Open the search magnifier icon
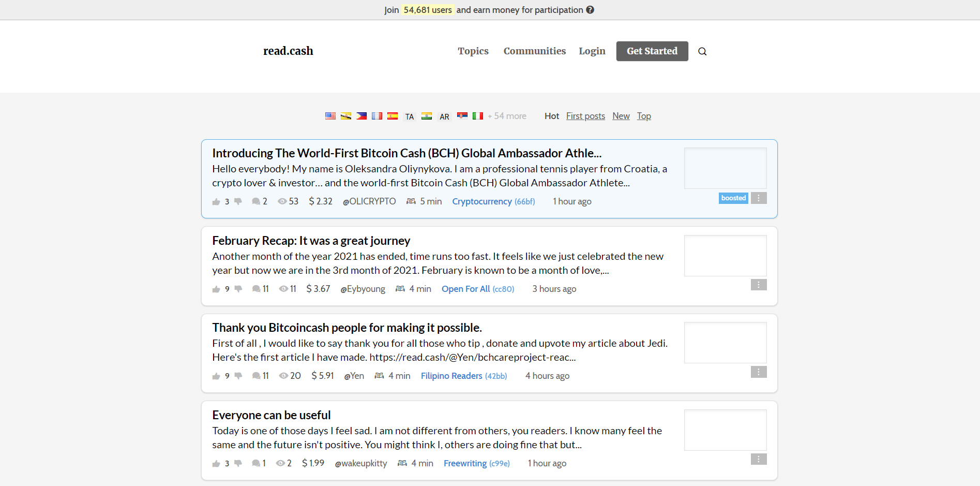 click(x=702, y=51)
